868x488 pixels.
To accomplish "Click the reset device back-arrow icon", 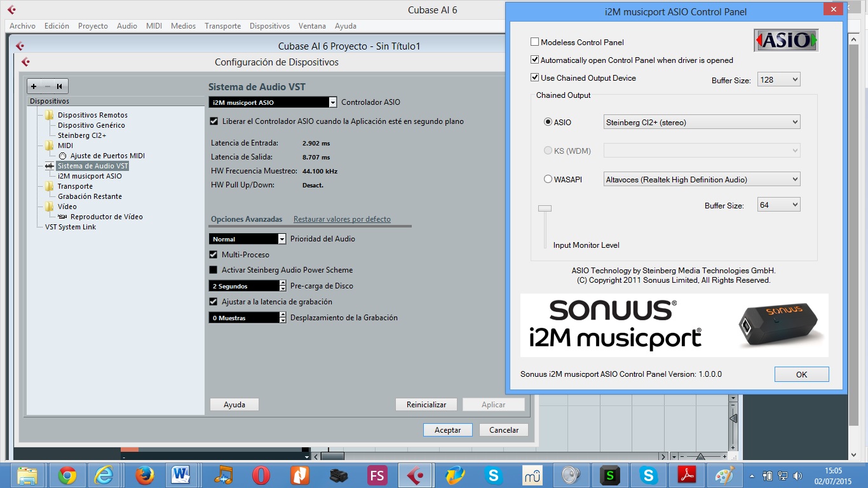I will tap(59, 86).
